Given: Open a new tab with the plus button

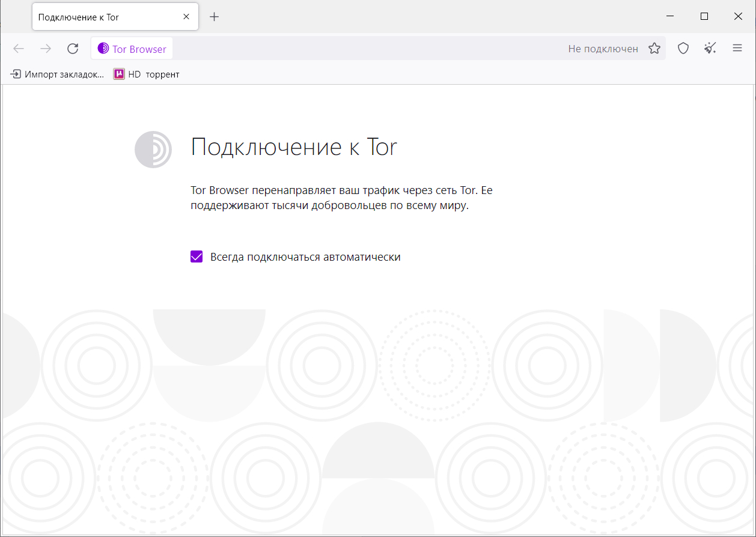Looking at the screenshot, I should coord(214,17).
